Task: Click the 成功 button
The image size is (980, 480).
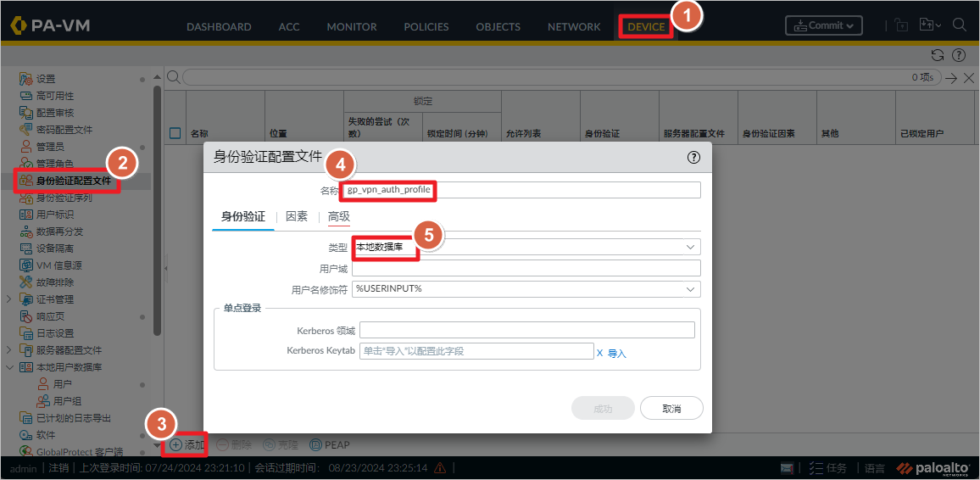Action: pos(603,409)
